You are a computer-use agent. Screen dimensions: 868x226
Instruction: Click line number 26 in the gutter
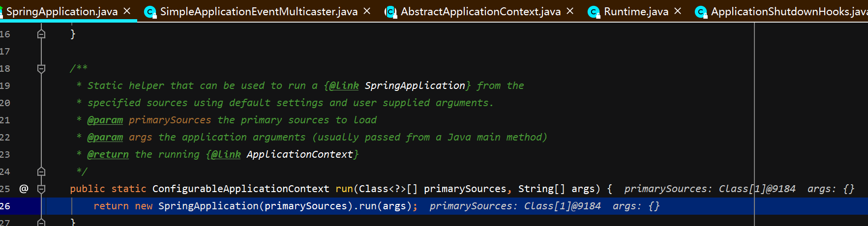point(5,206)
